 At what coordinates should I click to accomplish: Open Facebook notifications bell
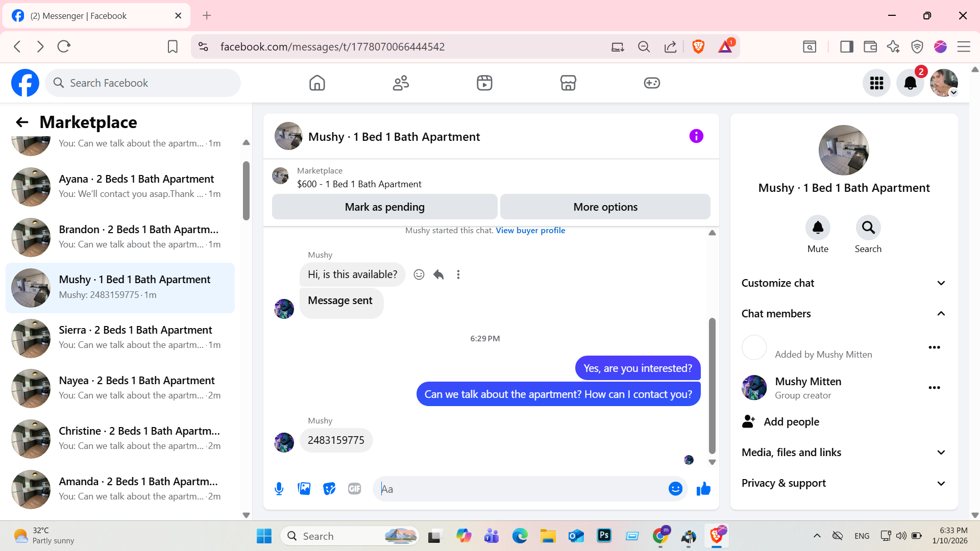(910, 83)
